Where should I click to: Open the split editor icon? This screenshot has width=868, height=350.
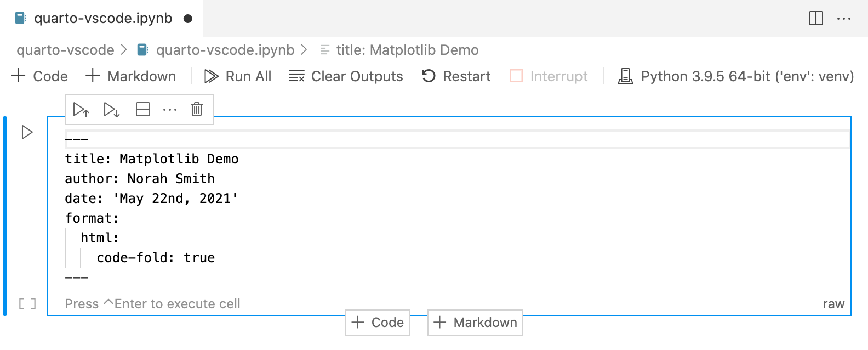coord(816,18)
